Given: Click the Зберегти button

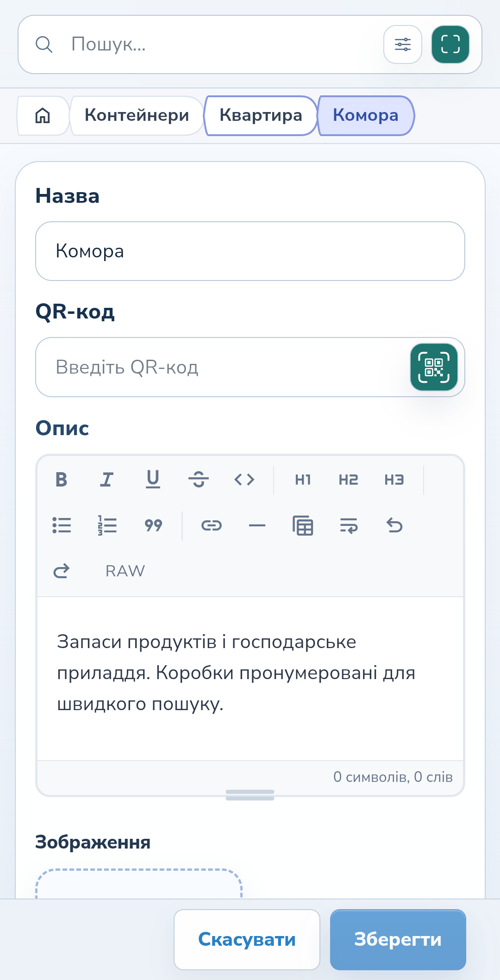Looking at the screenshot, I should pyautogui.click(x=398, y=940).
